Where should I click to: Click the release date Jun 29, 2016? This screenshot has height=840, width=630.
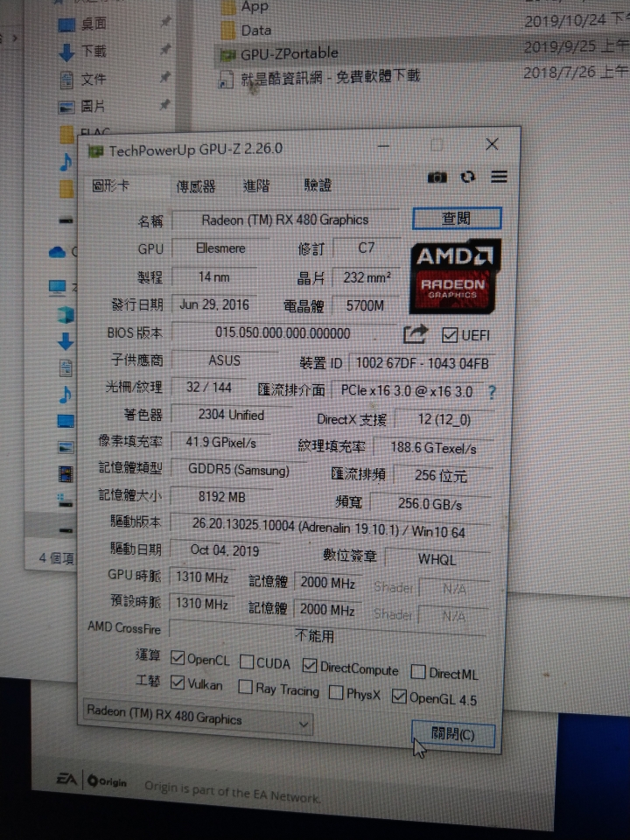(213, 304)
